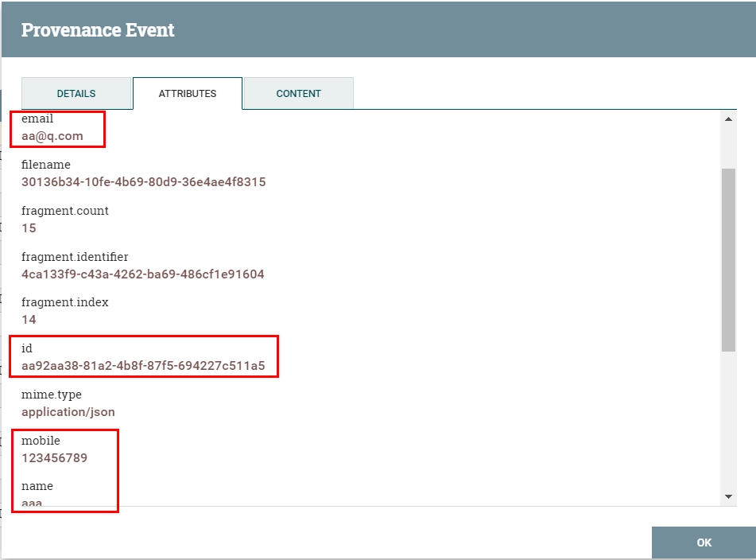The height and width of the screenshot is (560, 756).
Task: Click the id attribute label
Action: (x=27, y=348)
